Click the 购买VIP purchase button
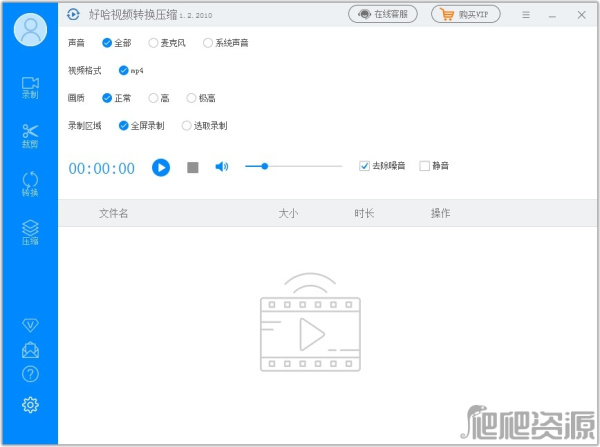 466,14
